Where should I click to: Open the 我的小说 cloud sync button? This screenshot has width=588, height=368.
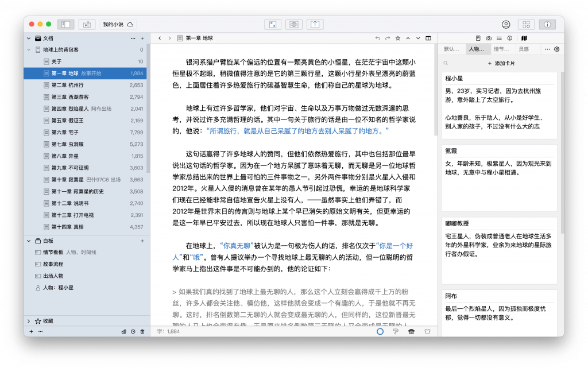(x=119, y=24)
